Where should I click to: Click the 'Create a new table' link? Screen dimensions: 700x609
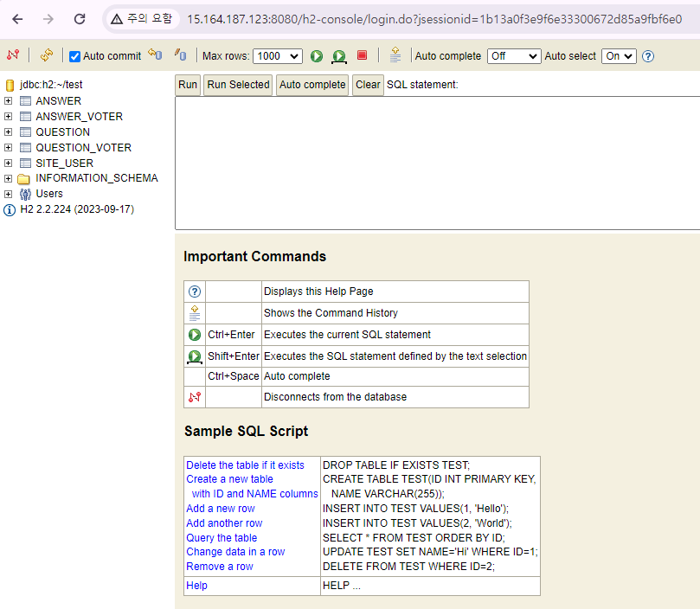229,479
